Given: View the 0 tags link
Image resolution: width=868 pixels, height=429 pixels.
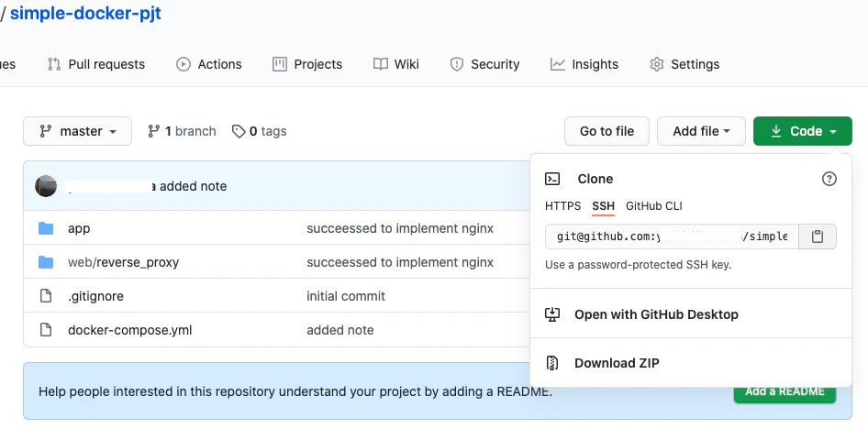Looking at the screenshot, I should [259, 131].
